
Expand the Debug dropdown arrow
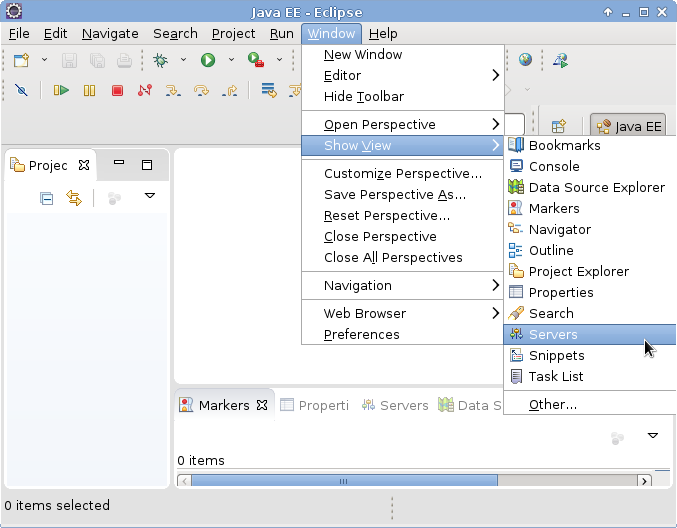click(x=183, y=60)
